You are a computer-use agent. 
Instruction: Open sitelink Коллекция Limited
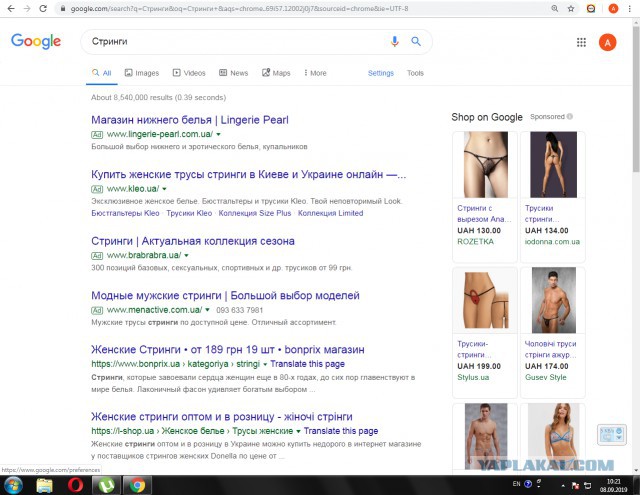click(x=330, y=213)
